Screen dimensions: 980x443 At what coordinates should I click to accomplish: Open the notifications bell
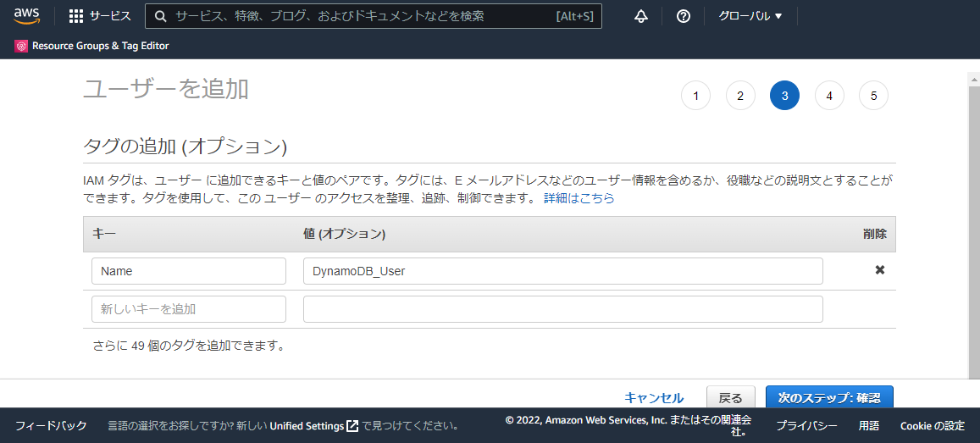[x=641, y=16]
